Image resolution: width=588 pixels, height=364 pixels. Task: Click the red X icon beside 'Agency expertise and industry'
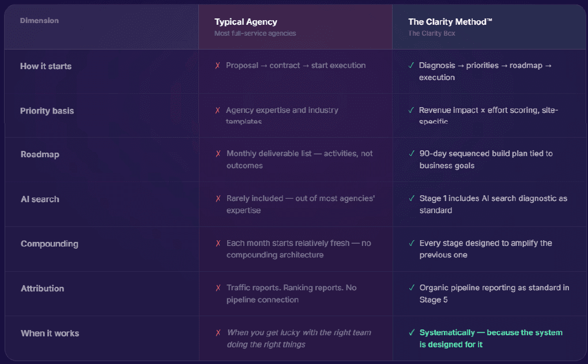[x=217, y=110]
